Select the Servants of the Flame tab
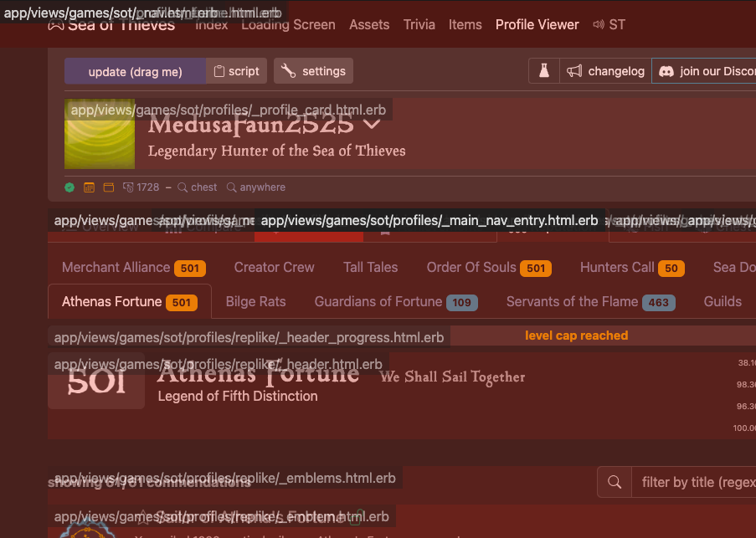This screenshot has height=538, width=756. [x=572, y=302]
